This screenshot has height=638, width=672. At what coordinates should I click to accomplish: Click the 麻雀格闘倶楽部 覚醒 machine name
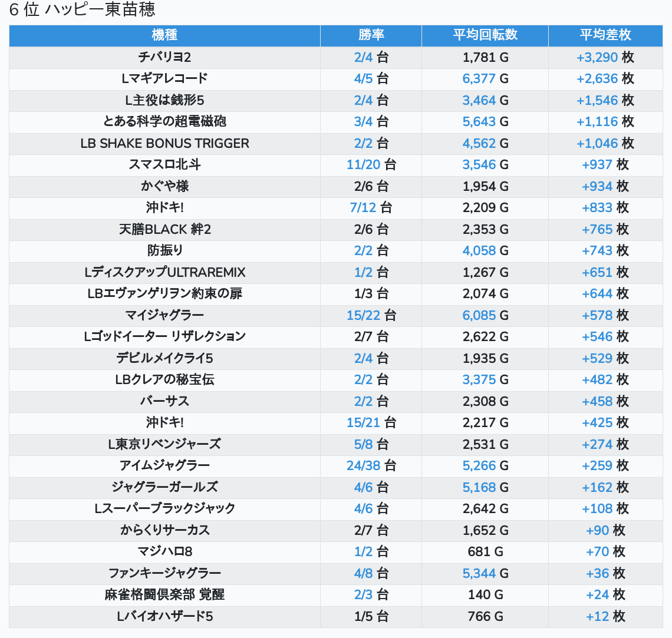click(x=164, y=594)
